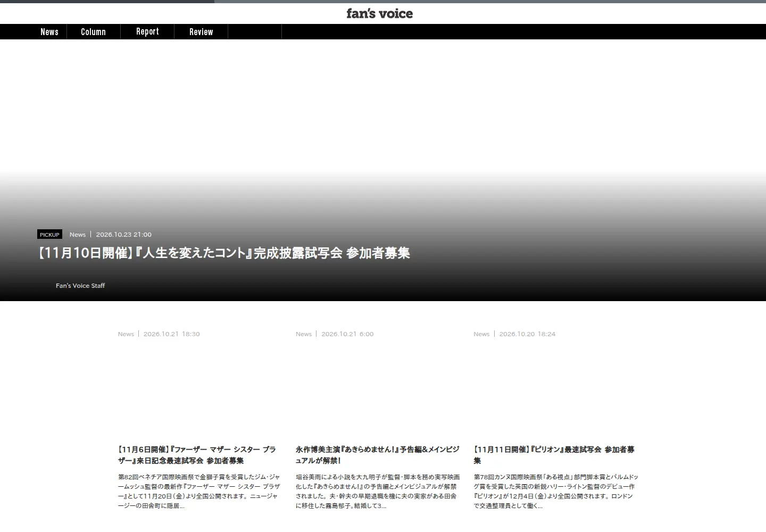Viewport: 766px width, 532px height.
Task: Go to the Column section
Action: 93,32
